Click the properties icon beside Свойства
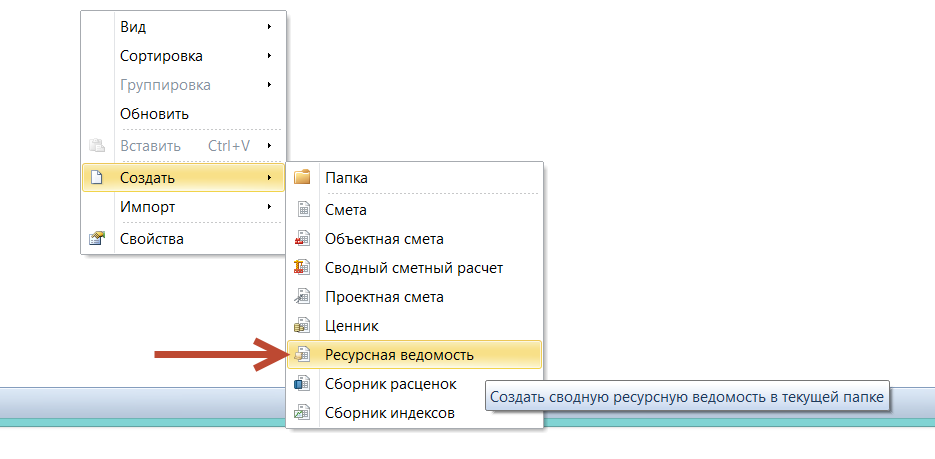The image size is (935, 459). (97, 239)
